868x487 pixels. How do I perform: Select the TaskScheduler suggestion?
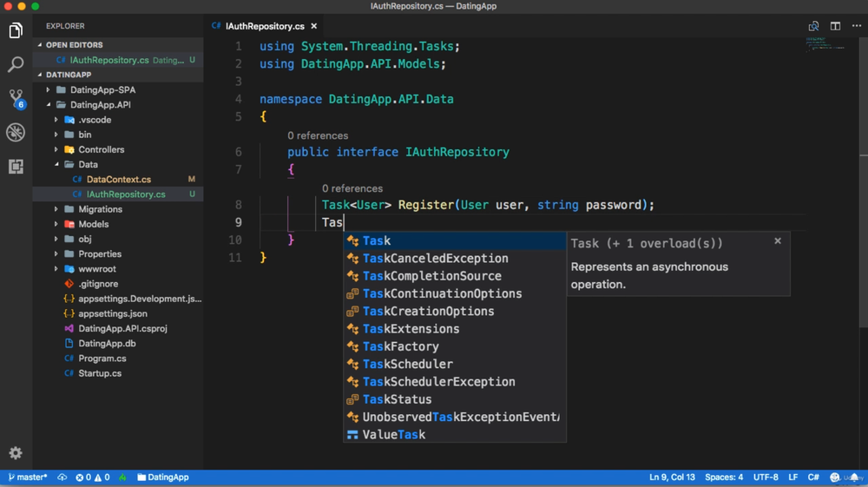click(455, 364)
